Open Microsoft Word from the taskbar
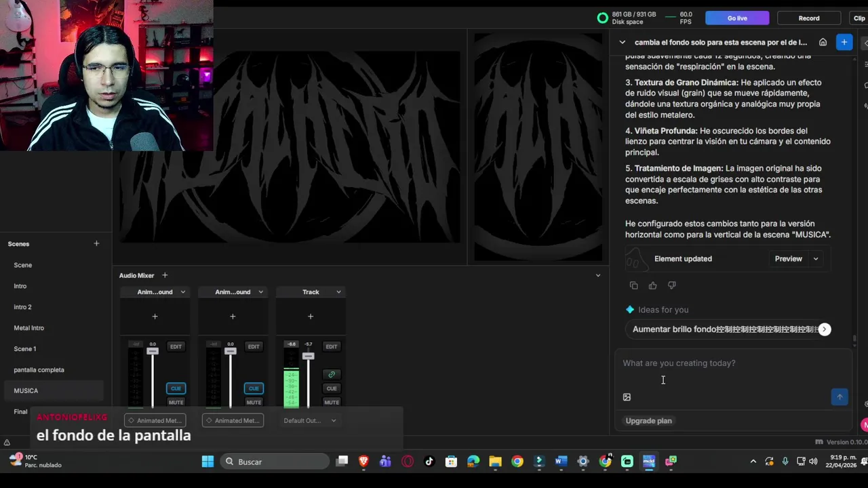Screen dimensions: 868x488 click(561, 462)
